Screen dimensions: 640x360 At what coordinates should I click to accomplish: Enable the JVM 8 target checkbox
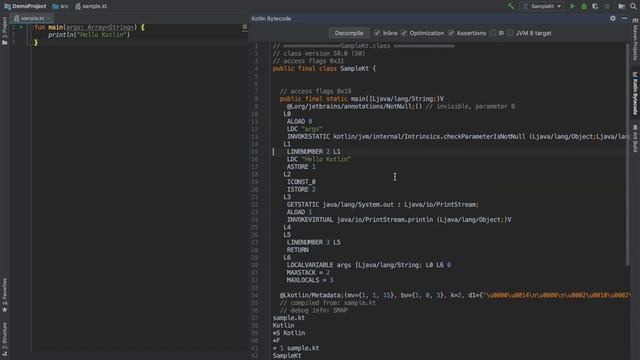tap(511, 33)
